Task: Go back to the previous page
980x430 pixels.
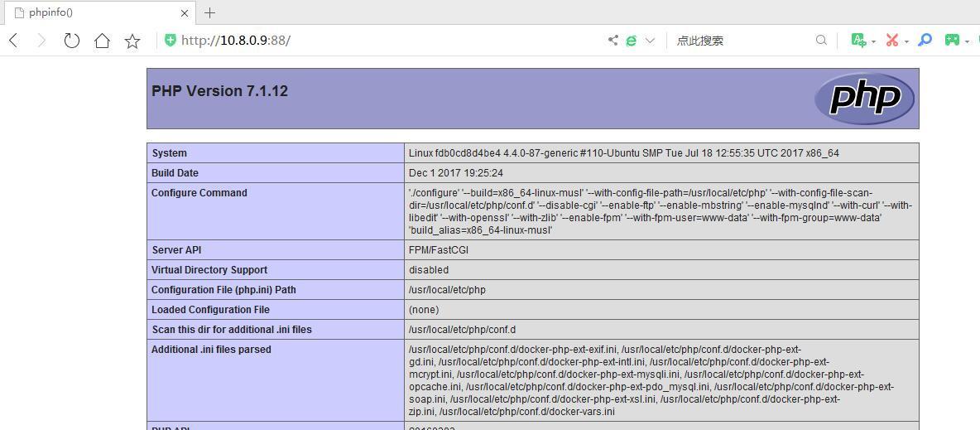Action: (13, 41)
